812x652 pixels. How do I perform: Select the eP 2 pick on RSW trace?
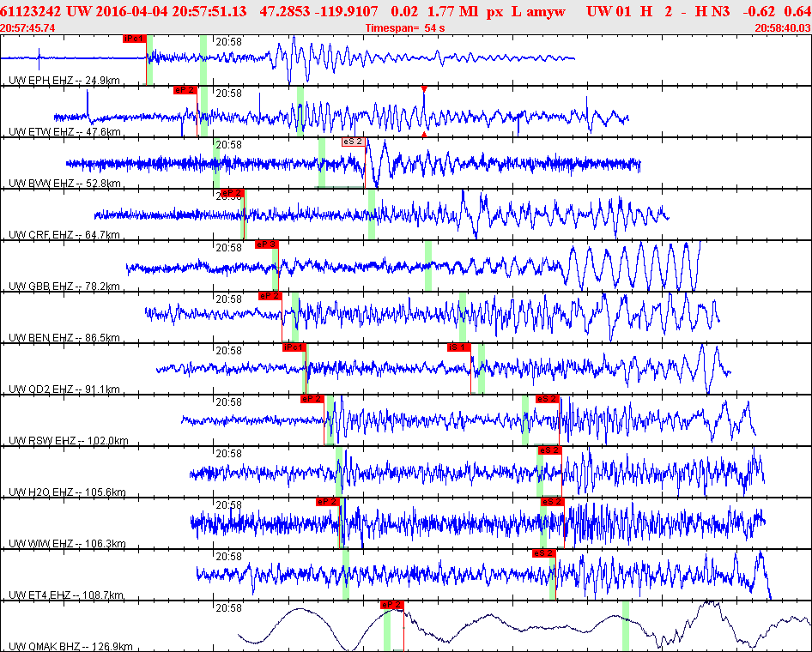point(312,399)
